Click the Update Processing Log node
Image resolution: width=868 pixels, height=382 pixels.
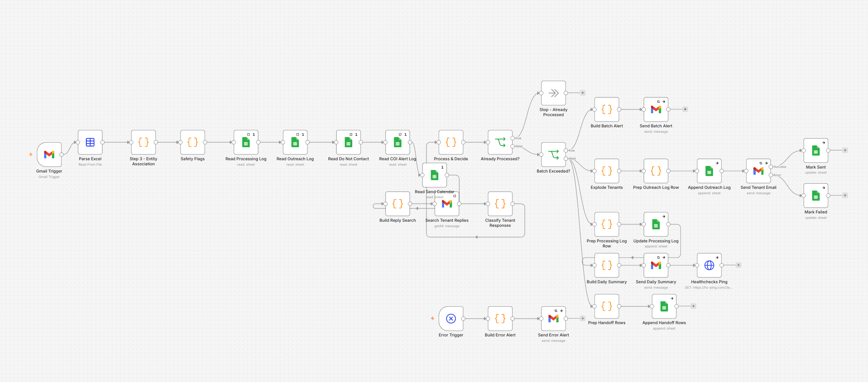click(x=656, y=224)
